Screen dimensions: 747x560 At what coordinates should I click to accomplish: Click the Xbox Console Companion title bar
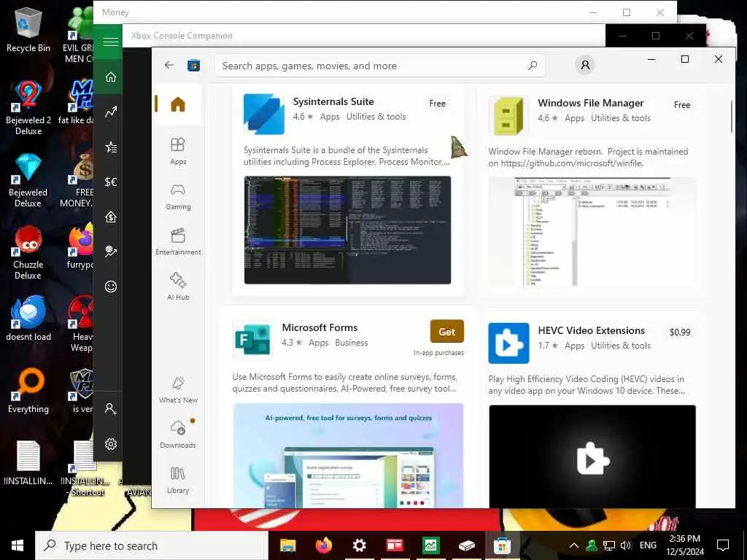(x=363, y=36)
